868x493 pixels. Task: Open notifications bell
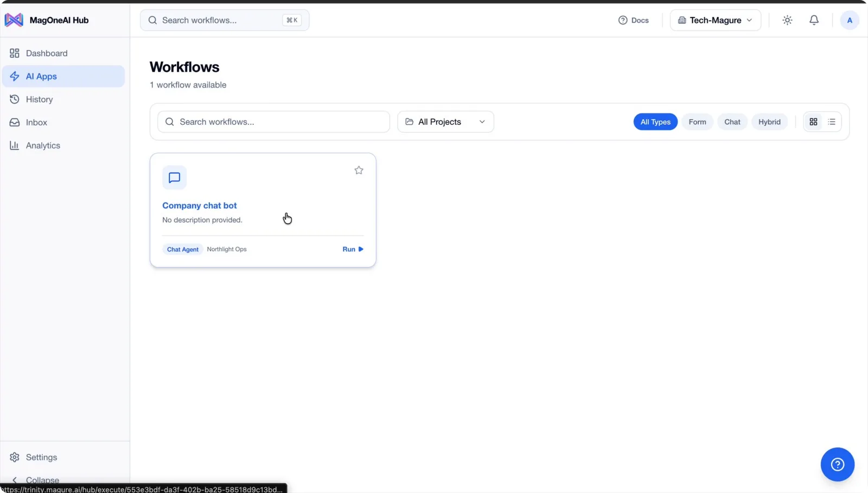pos(814,20)
